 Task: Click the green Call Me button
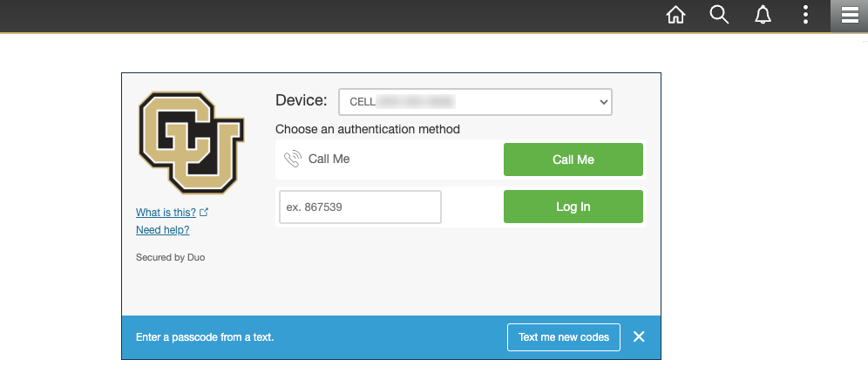[573, 160]
